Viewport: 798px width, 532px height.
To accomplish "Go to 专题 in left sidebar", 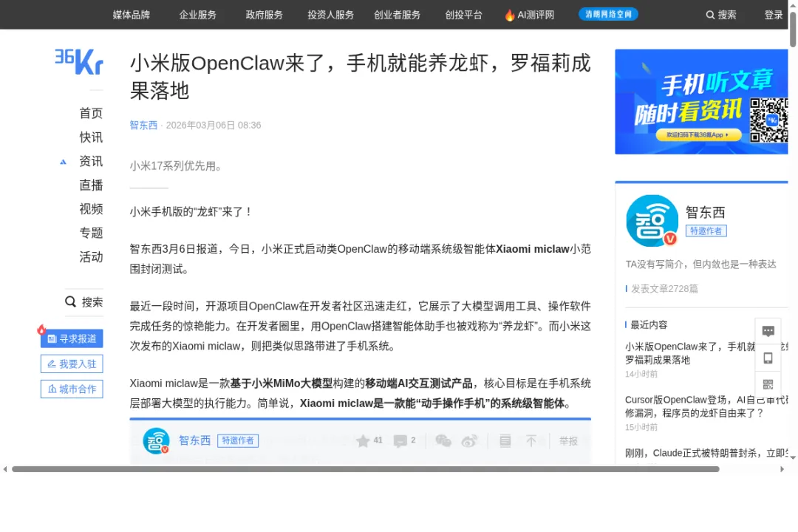I will [91, 233].
